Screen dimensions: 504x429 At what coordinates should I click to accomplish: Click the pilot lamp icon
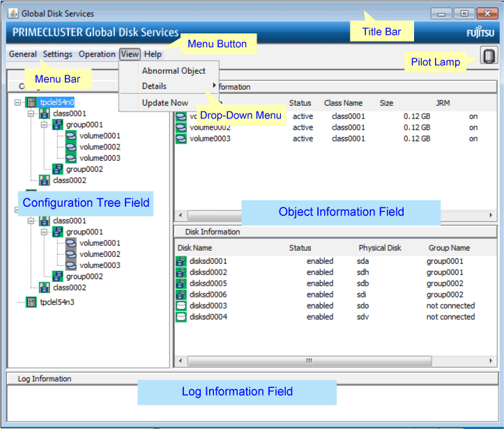489,56
